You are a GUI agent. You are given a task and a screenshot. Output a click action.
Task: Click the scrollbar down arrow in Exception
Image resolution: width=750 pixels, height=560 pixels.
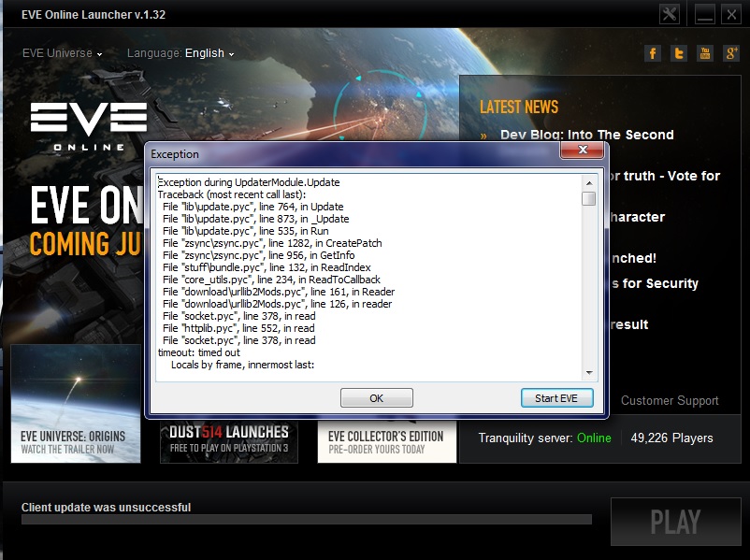coord(589,372)
